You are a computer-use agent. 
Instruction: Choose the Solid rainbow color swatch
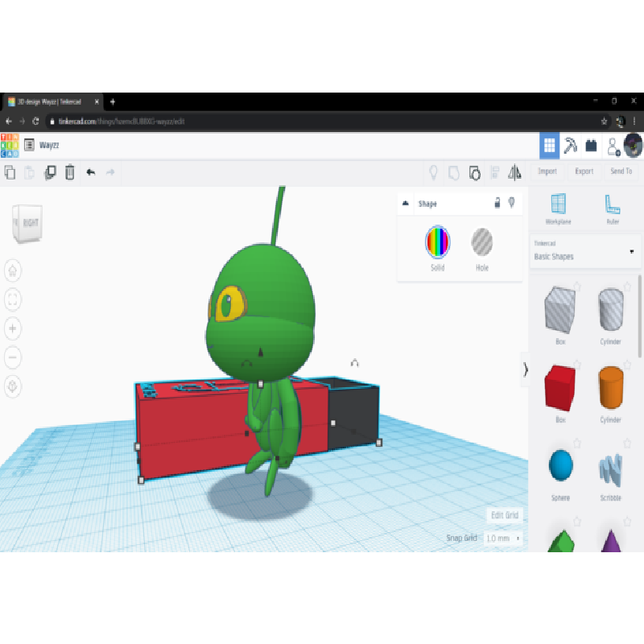pyautogui.click(x=437, y=242)
